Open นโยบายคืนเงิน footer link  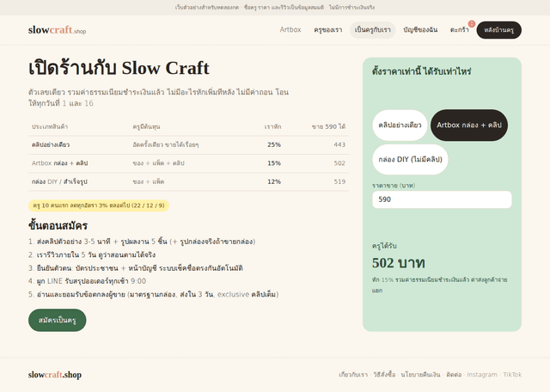420,375
